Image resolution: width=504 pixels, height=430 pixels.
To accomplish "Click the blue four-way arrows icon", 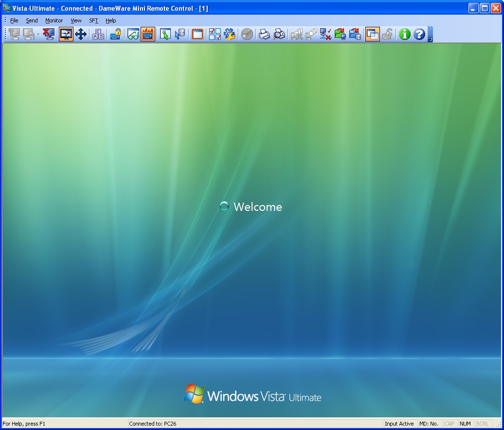I will pyautogui.click(x=81, y=34).
